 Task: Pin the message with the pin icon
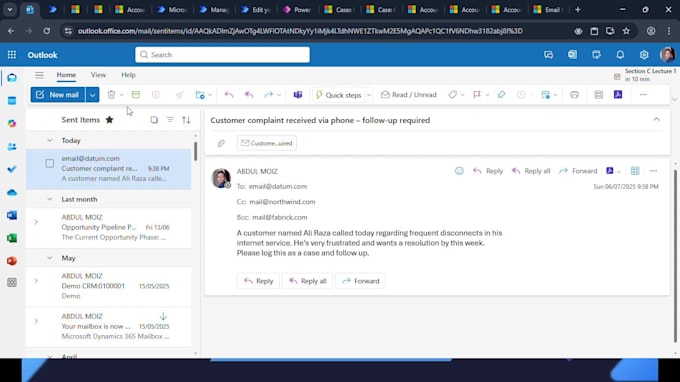tap(501, 95)
